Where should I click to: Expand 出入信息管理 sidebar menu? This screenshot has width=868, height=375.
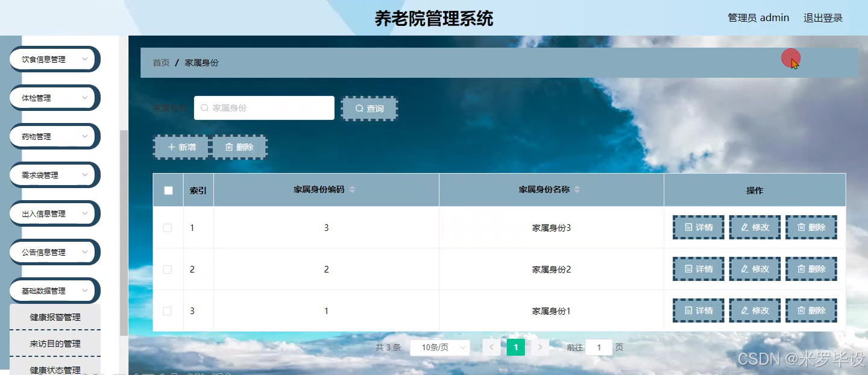click(54, 213)
